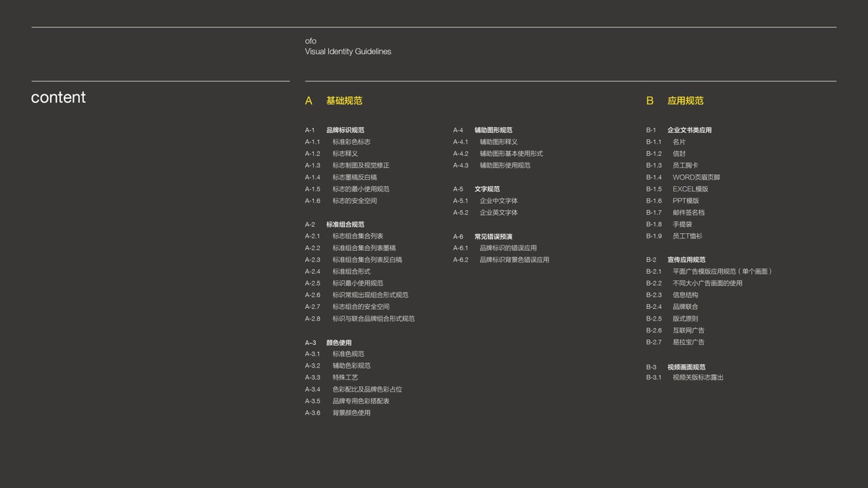Click 'A-2.4 标准组合形式'
Image resolution: width=868 pixels, height=488 pixels.
[x=338, y=272]
